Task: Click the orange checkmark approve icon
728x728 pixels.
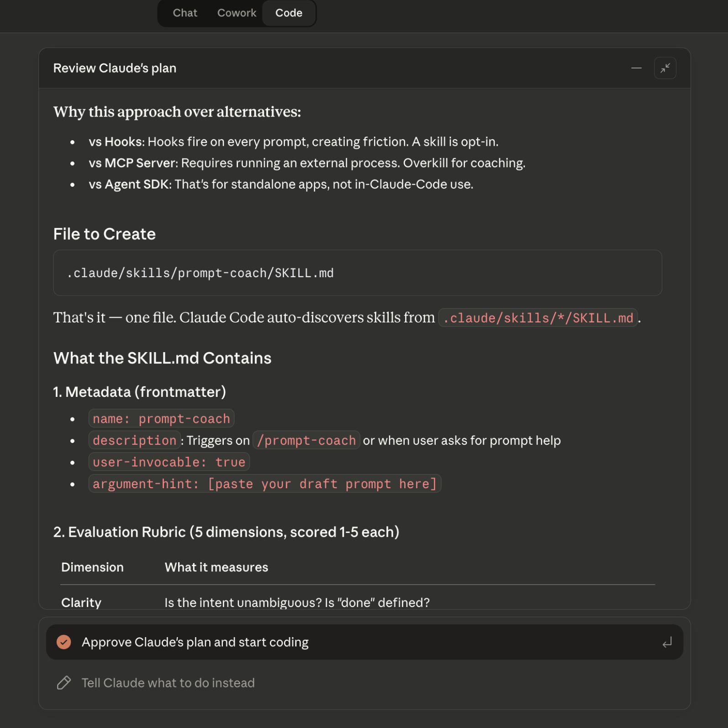Action: [x=64, y=642]
